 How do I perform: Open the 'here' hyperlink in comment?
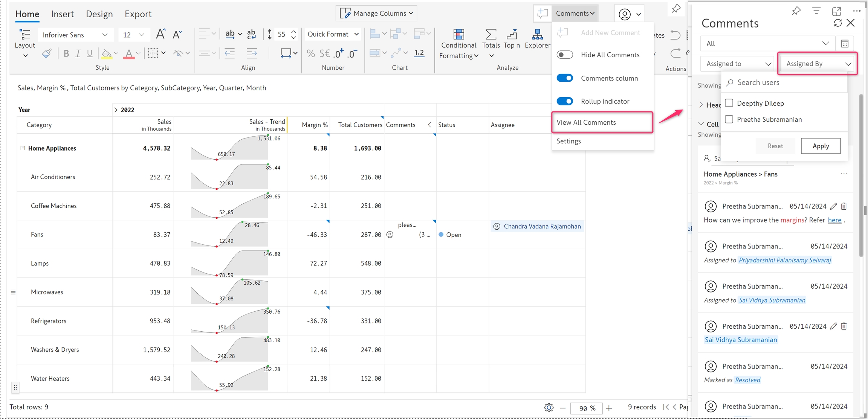pos(834,220)
